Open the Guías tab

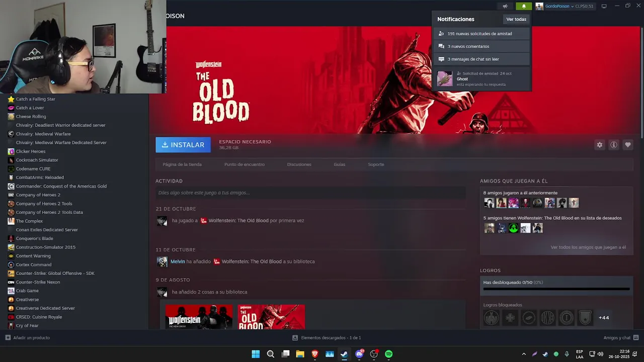(340, 164)
